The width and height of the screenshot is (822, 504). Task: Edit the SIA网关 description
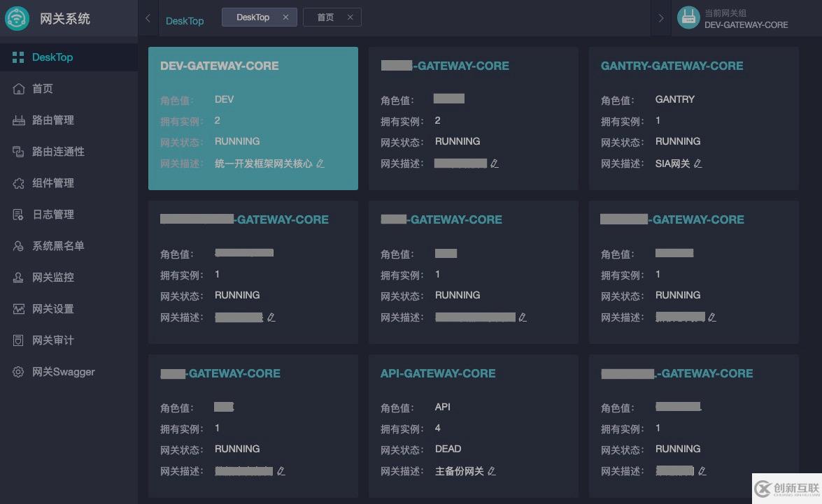coord(697,164)
